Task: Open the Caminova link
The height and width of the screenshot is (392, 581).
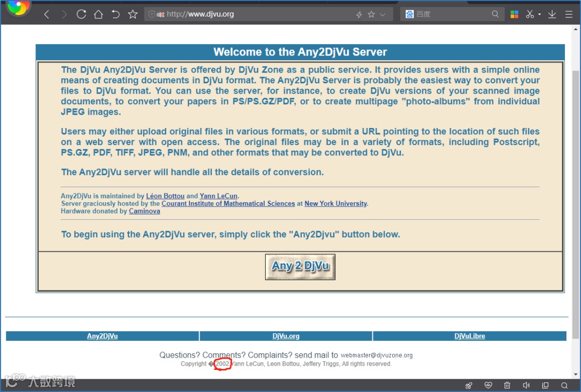Action: (x=145, y=211)
